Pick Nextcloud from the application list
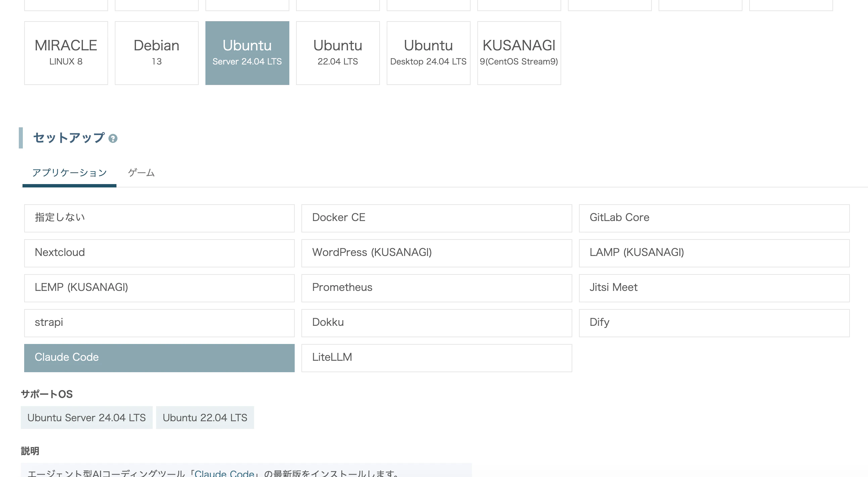Image resolution: width=868 pixels, height=477 pixels. (x=159, y=253)
